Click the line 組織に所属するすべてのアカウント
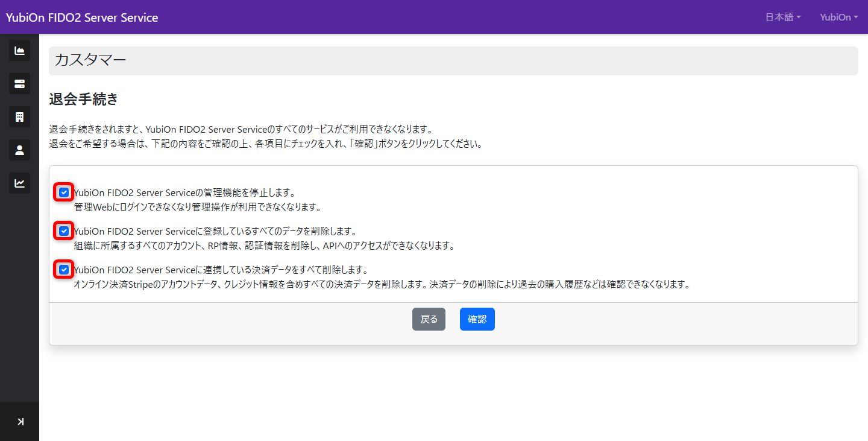Image resolution: width=868 pixels, height=441 pixels. pos(263,246)
